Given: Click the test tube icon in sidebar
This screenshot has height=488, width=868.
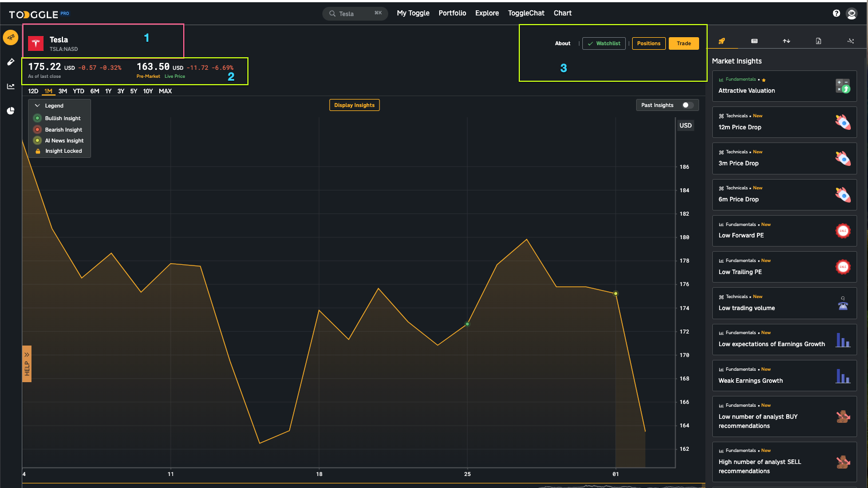Looking at the screenshot, I should click(x=10, y=62).
